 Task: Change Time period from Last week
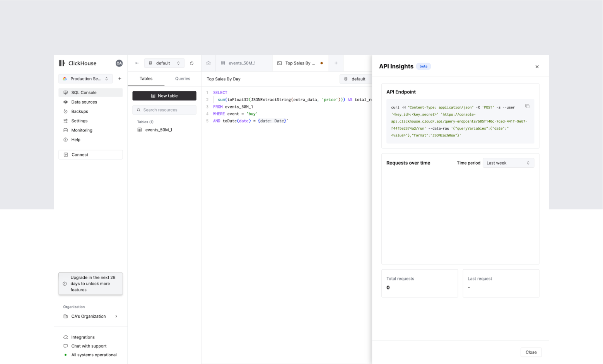508,163
